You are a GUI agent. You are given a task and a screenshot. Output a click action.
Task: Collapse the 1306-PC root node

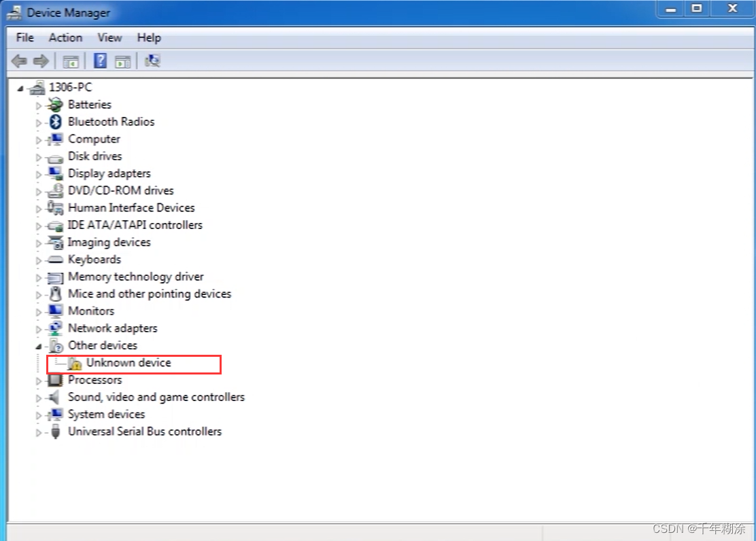click(x=20, y=88)
